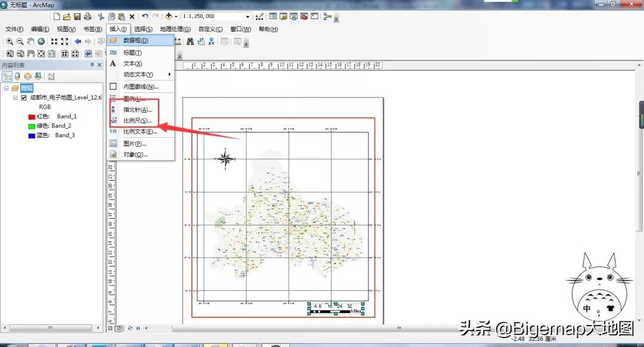Switch to List By Source view
Viewport: 644px width, 347px height.
click(17, 76)
